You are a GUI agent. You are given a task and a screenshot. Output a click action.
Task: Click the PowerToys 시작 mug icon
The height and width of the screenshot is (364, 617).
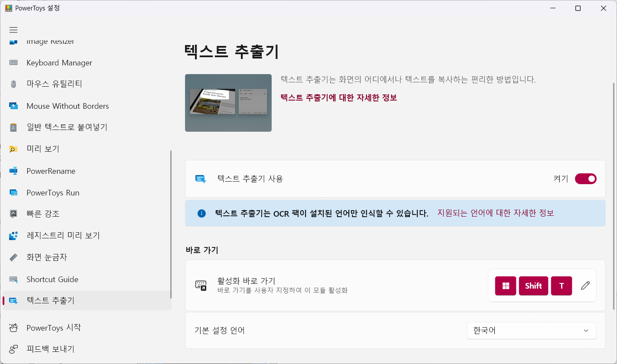point(13,328)
